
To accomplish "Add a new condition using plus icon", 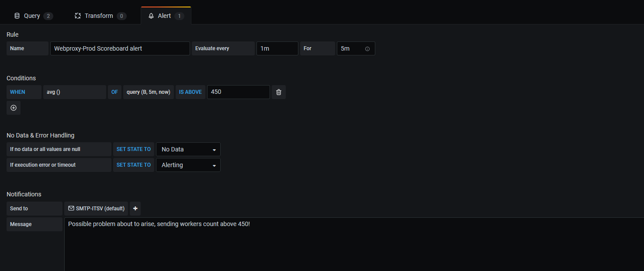I will (x=13, y=108).
